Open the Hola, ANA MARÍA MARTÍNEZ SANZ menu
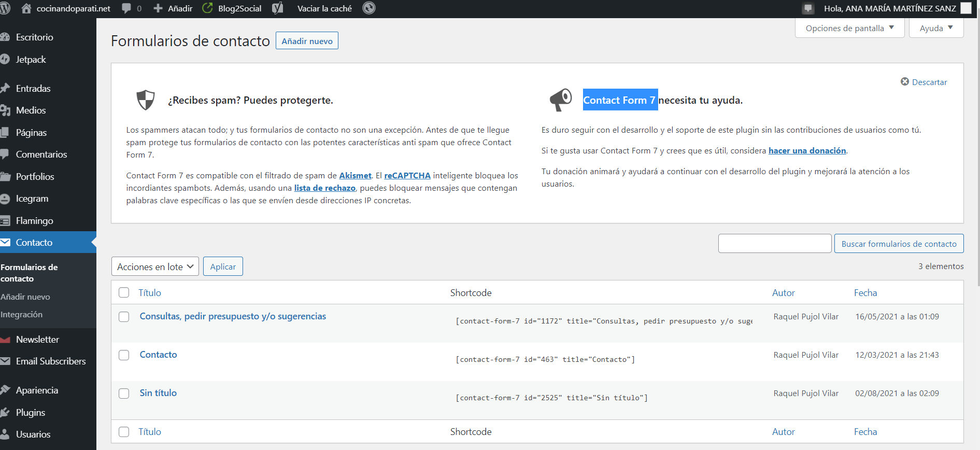Screen dimensions: 980x450 point(890,8)
